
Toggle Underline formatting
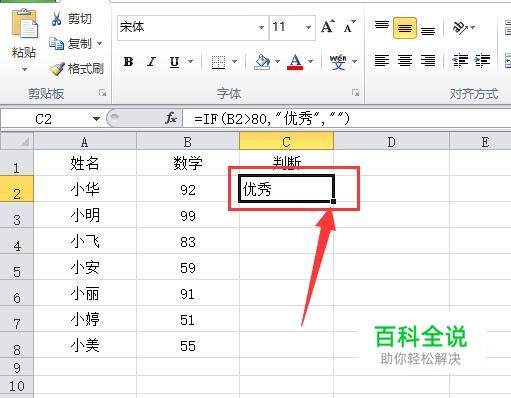[174, 62]
